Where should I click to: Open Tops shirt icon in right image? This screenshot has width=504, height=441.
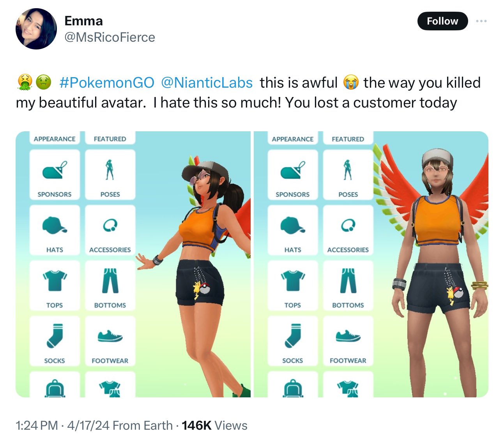293,286
